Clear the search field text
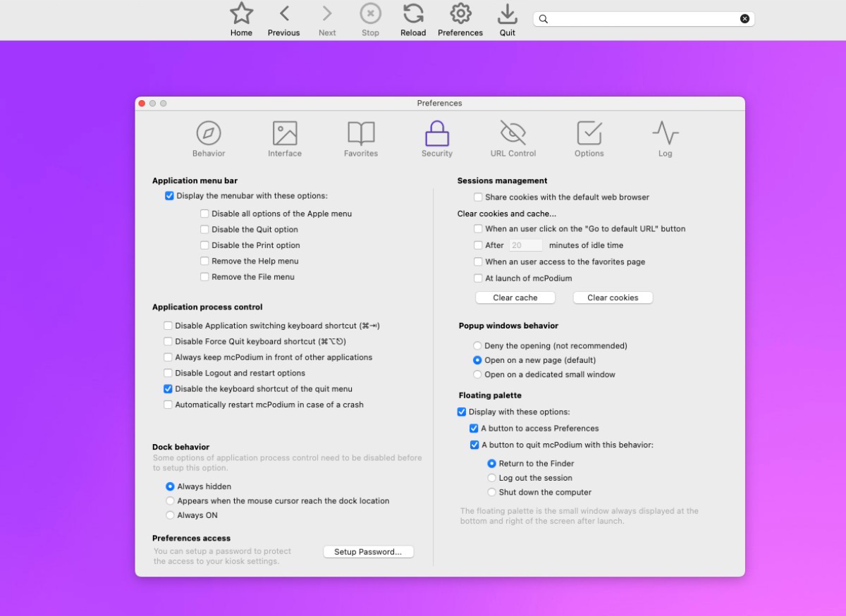The image size is (846, 616). pyautogui.click(x=744, y=19)
